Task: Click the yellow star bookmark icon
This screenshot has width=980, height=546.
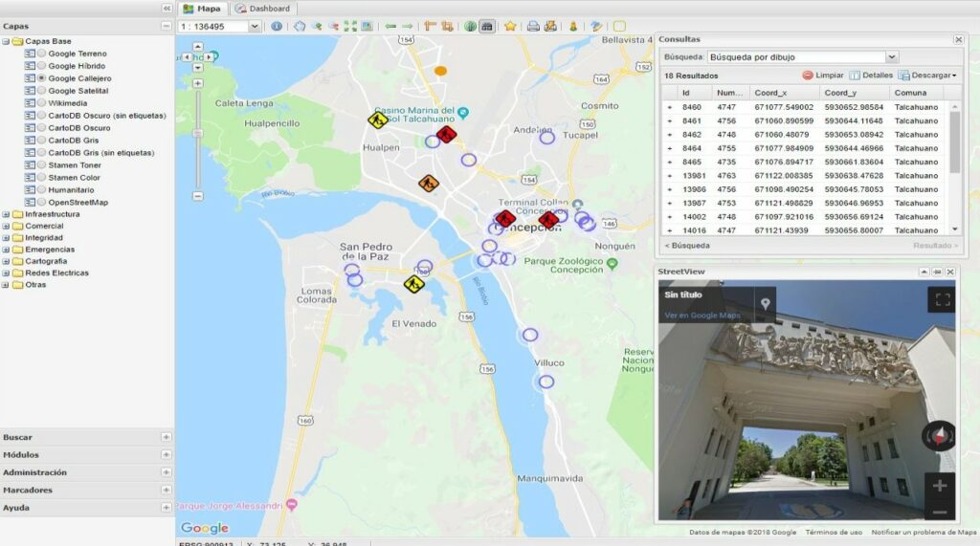Action: (510, 26)
